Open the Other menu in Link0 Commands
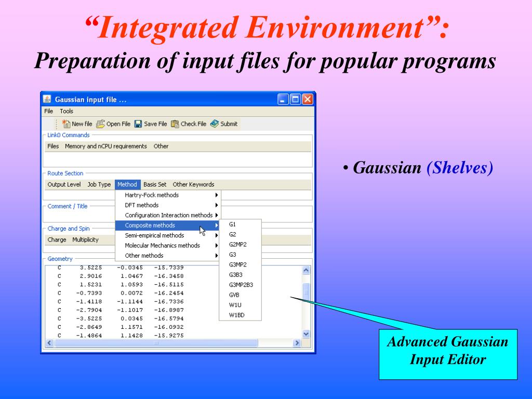The width and height of the screenshot is (532, 399). [161, 146]
